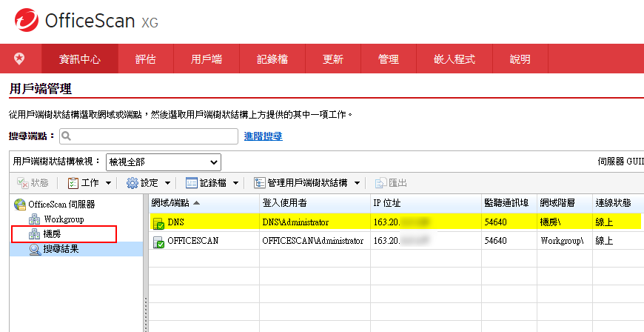Open the 更新 menu

333,59
